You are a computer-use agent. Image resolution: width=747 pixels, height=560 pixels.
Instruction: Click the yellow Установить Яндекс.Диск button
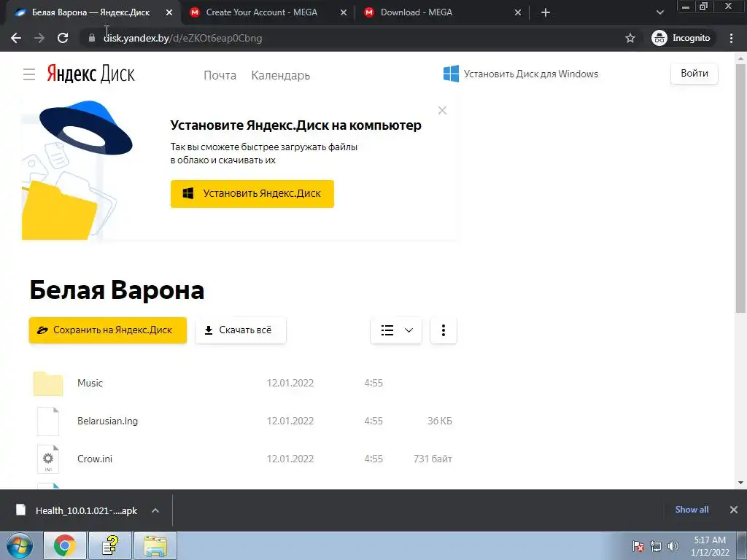point(252,194)
